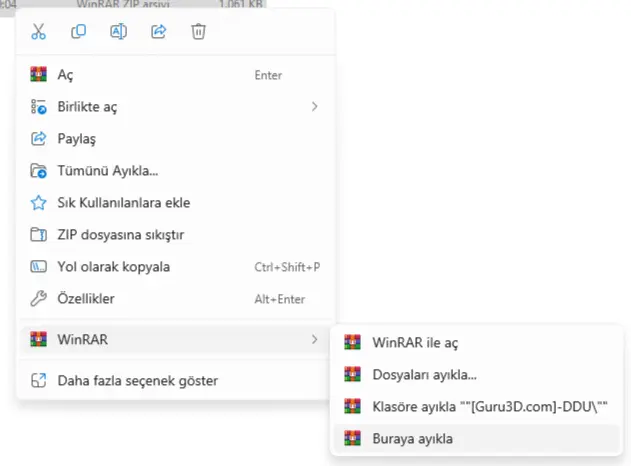The width and height of the screenshot is (631, 466).
Task: Expand the WinRAR chevron arrow
Action: click(x=314, y=339)
